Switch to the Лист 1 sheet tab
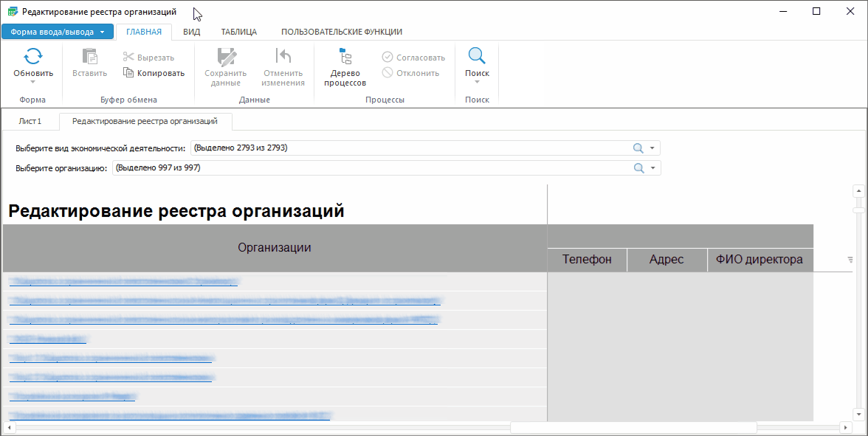The image size is (868, 436). [30, 121]
